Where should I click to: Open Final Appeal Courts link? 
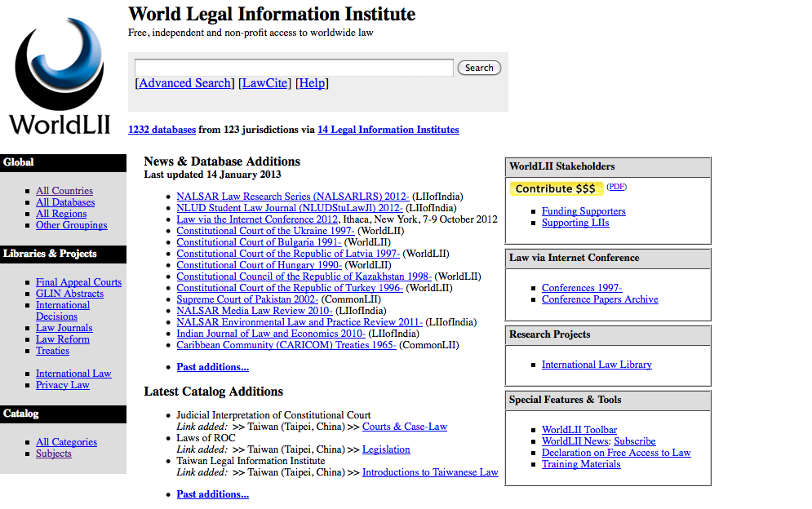coord(78,281)
